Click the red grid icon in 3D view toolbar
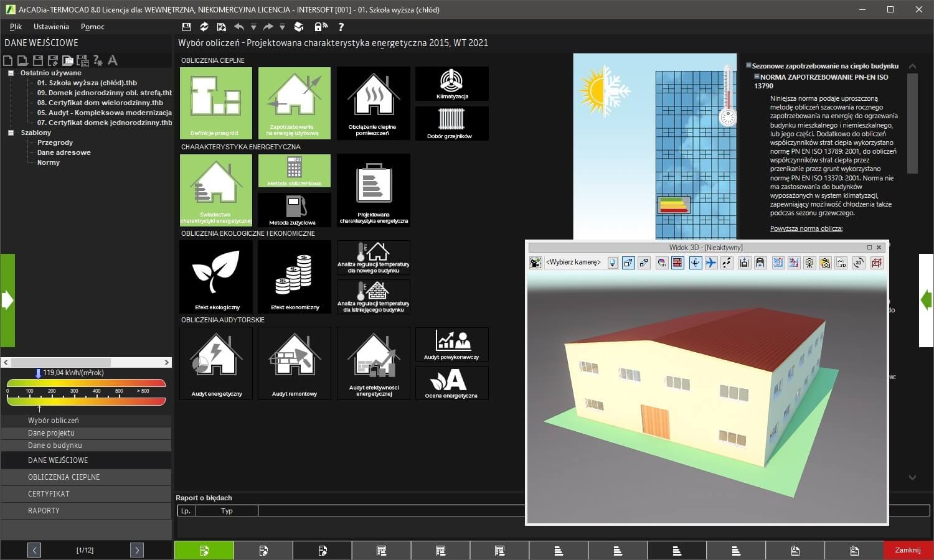Image resolution: width=934 pixels, height=560 pixels. (877, 263)
